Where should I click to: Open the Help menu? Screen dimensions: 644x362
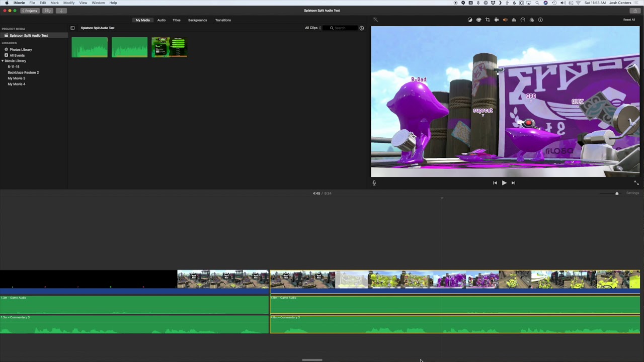[113, 3]
